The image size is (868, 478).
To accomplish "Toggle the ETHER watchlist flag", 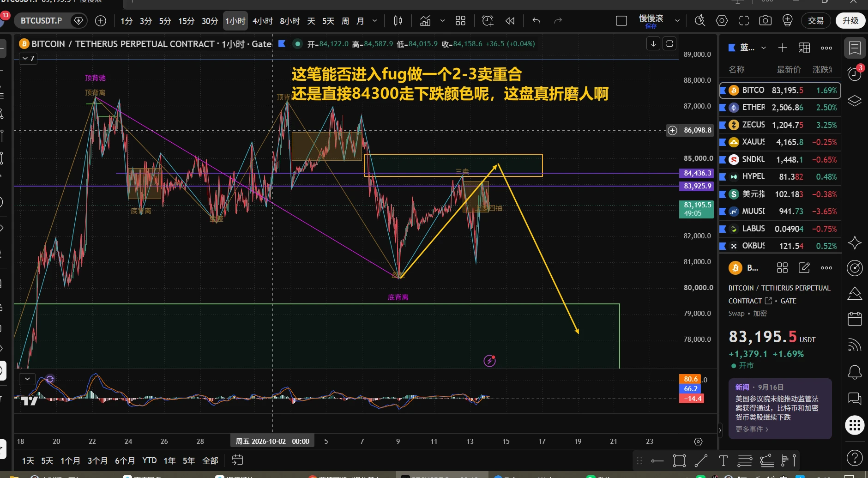I will tap(723, 108).
